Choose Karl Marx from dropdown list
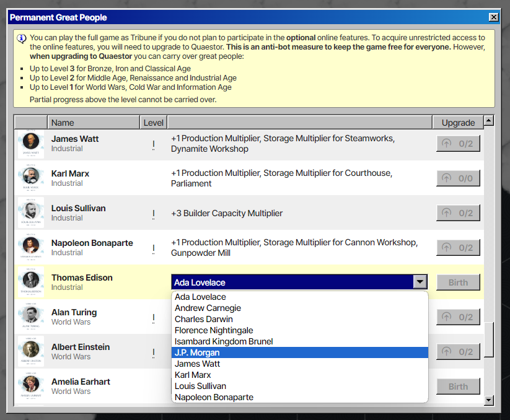This screenshot has height=420, width=510. (x=299, y=375)
